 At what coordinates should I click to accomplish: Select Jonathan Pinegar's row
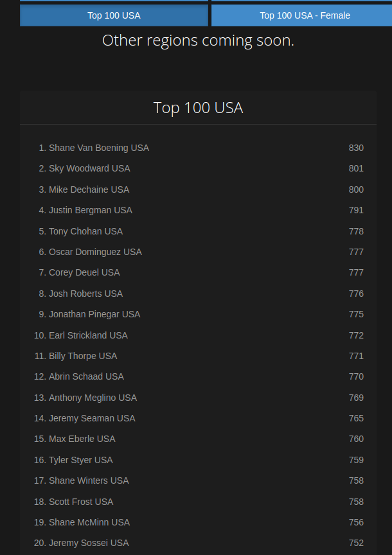pos(94,314)
